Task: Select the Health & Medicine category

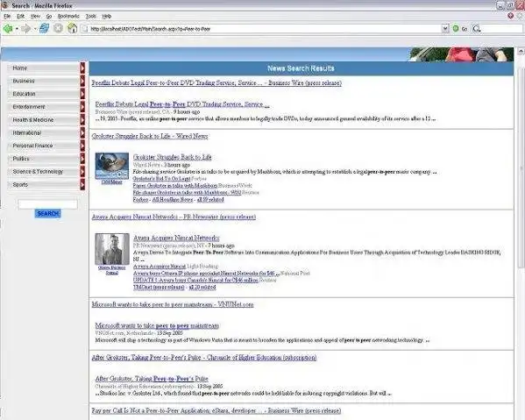Action: pyautogui.click(x=44, y=119)
